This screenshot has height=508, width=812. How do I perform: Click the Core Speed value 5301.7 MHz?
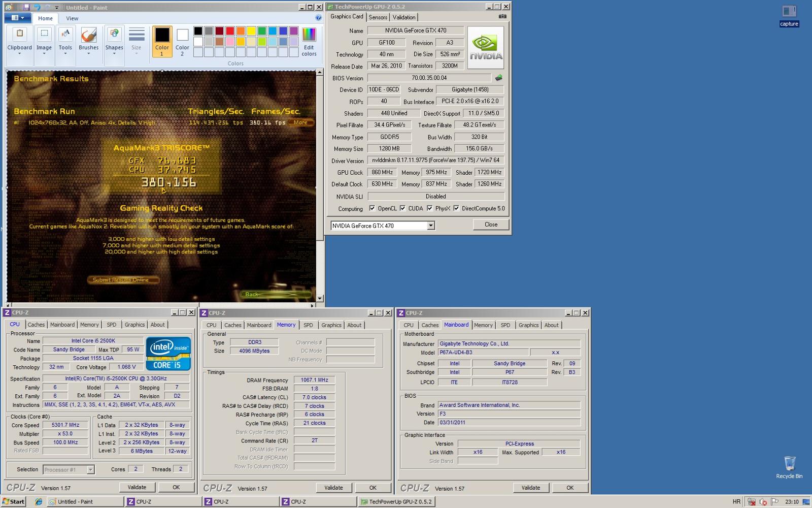click(x=65, y=425)
